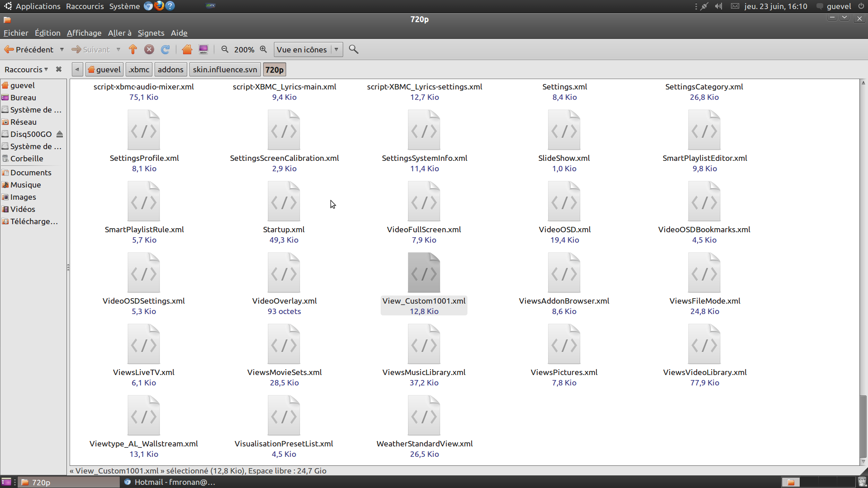This screenshot has width=868, height=488.
Task: Go to Home folder via toolbar icon
Action: coord(187,50)
